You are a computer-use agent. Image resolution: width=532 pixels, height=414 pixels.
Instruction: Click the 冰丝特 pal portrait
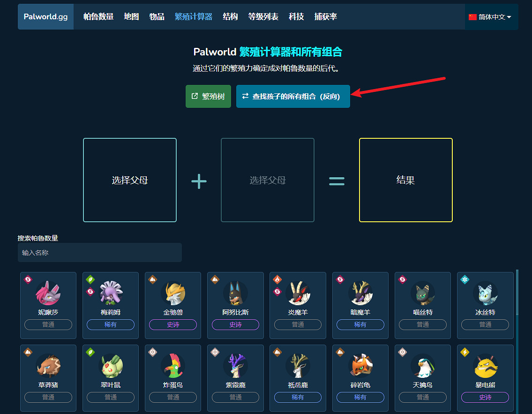point(485,293)
